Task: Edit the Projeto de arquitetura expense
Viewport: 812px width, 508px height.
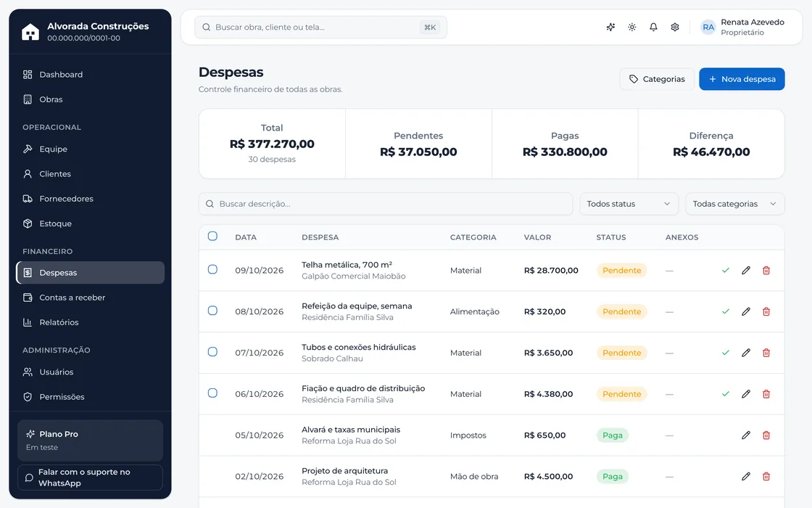Action: pyautogui.click(x=746, y=476)
